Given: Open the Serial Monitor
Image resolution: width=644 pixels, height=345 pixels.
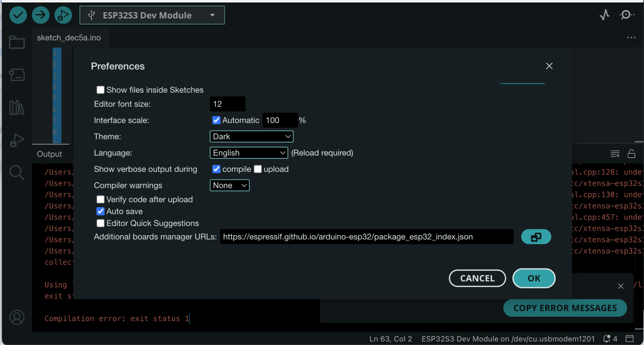Looking at the screenshot, I should pos(626,15).
